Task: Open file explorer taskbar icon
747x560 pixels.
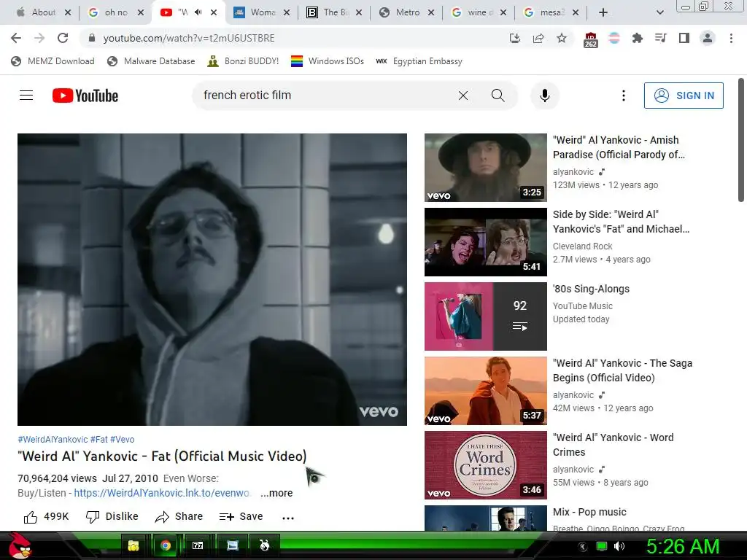Action: click(x=133, y=545)
